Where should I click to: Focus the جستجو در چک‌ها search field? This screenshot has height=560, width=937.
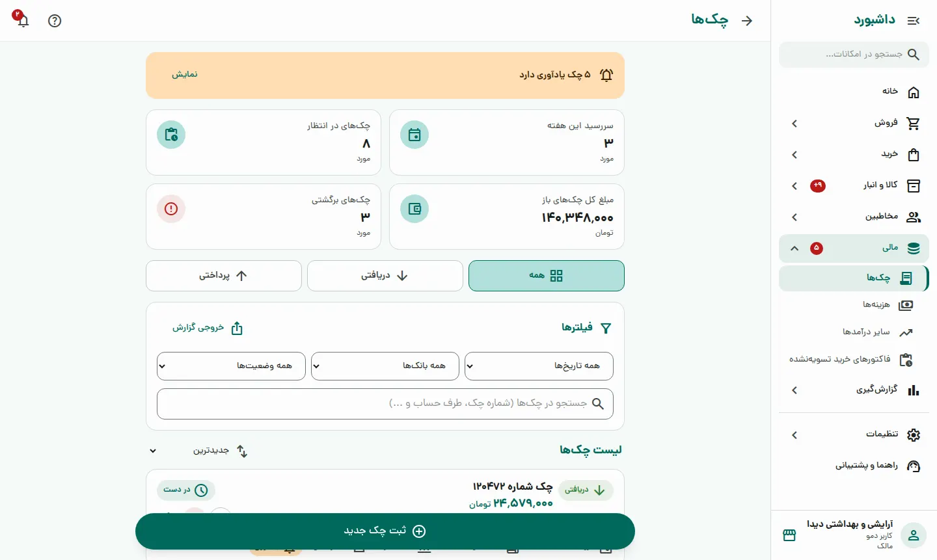click(x=385, y=404)
